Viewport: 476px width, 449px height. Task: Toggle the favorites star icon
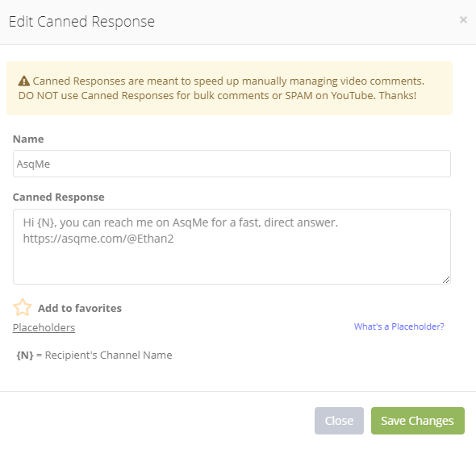coord(22,308)
